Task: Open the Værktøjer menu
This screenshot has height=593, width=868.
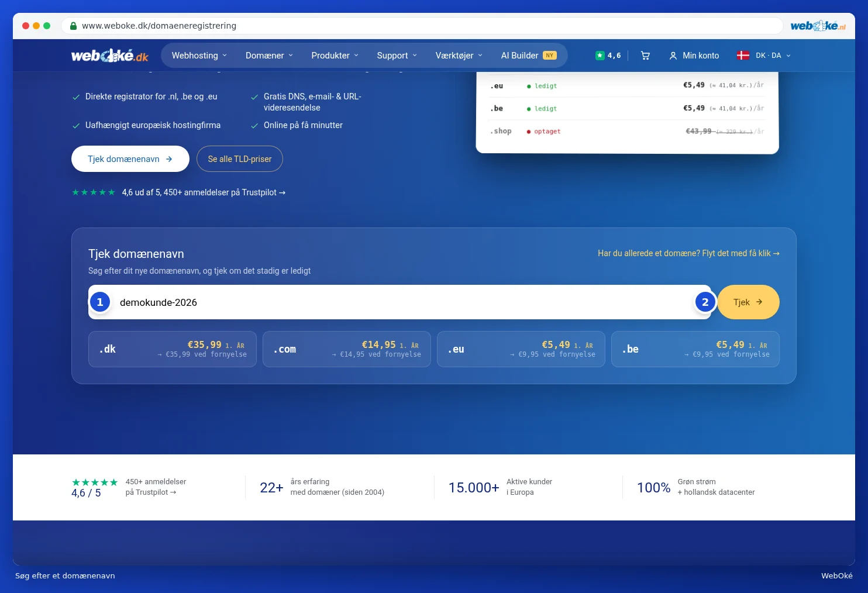Action: tap(459, 56)
